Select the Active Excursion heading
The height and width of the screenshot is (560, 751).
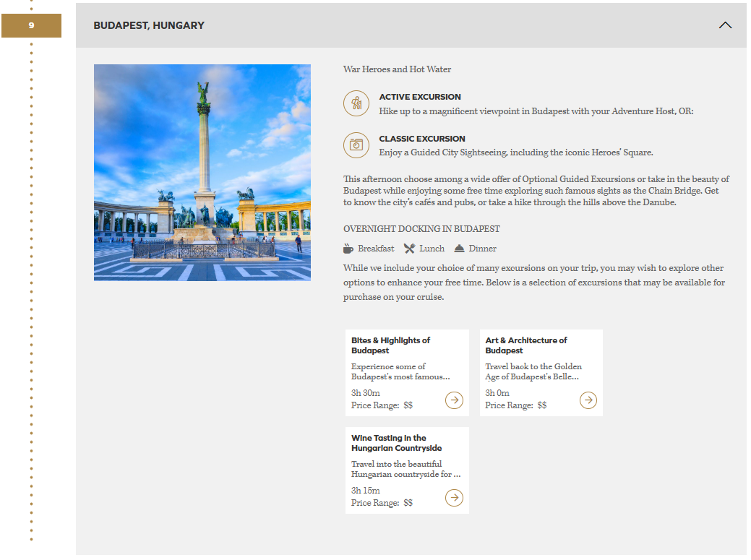pyautogui.click(x=420, y=97)
